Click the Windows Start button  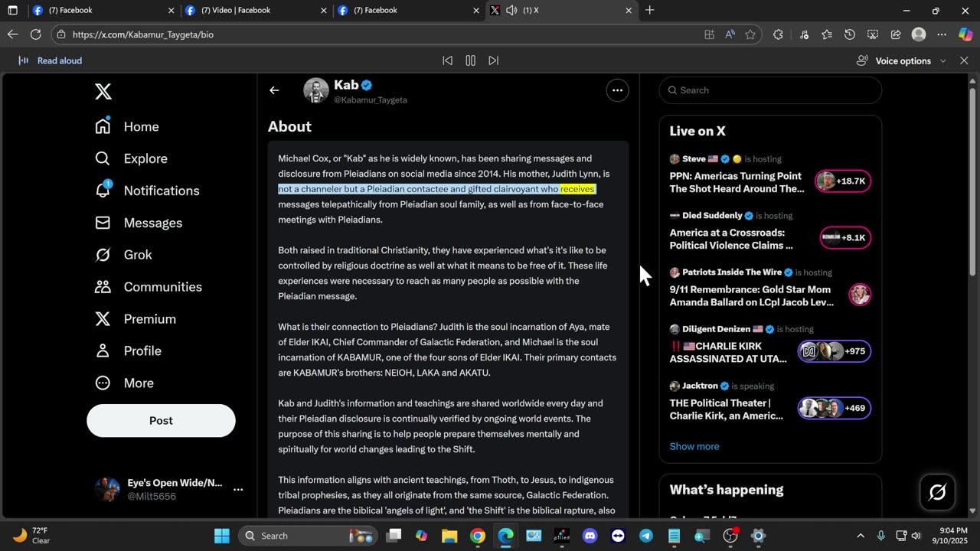(x=222, y=536)
